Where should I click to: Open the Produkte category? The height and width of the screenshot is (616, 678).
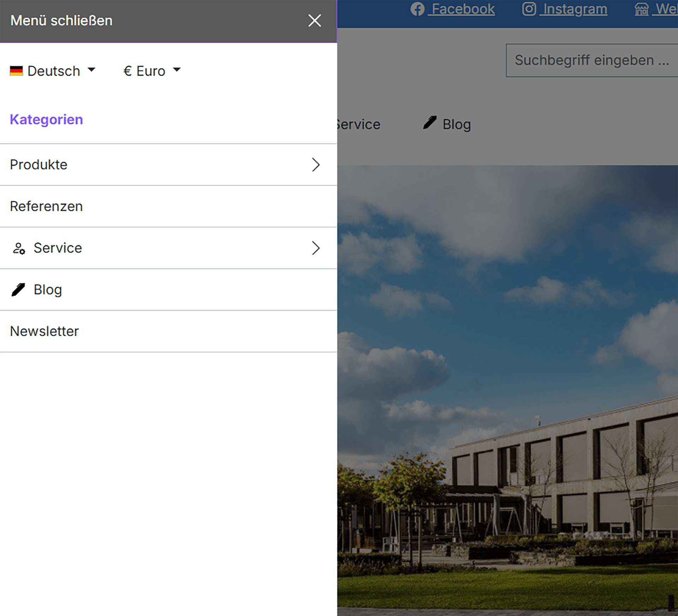pos(168,165)
